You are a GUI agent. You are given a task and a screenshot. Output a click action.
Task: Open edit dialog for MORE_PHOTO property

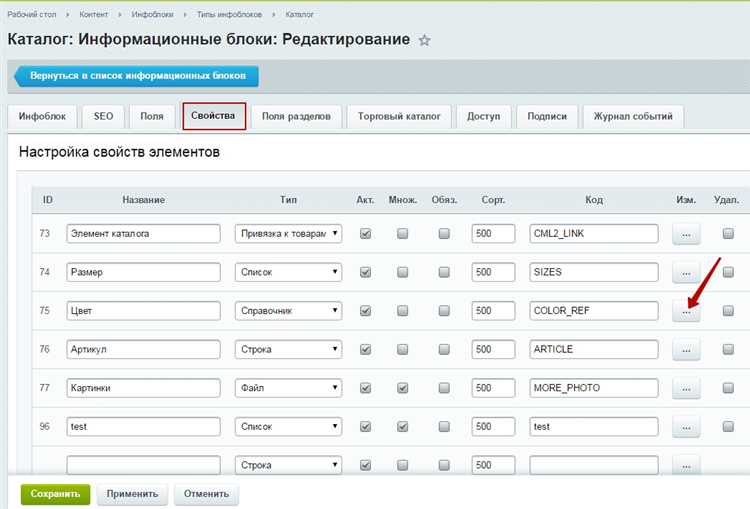[686, 388]
